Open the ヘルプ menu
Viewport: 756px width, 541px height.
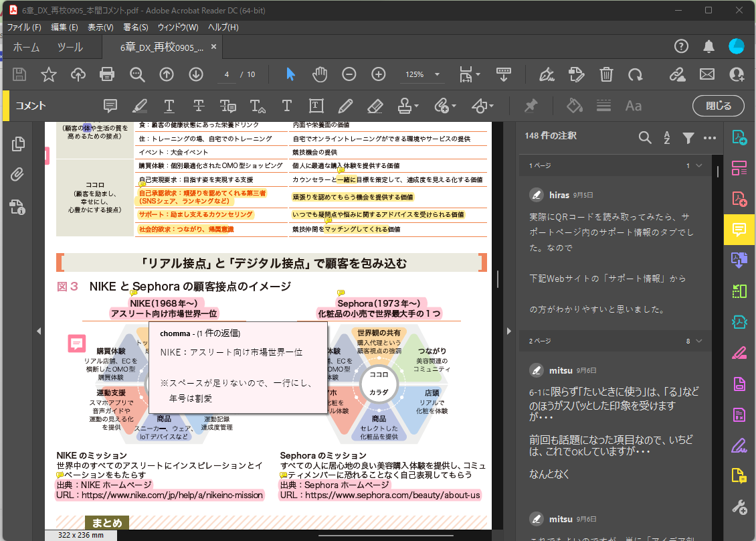click(x=223, y=27)
